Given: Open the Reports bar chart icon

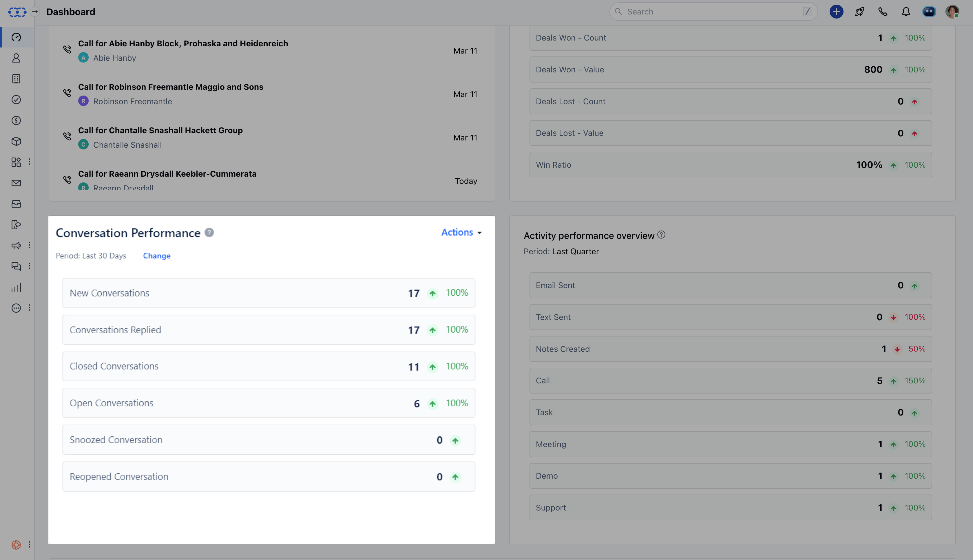Looking at the screenshot, I should click(16, 287).
